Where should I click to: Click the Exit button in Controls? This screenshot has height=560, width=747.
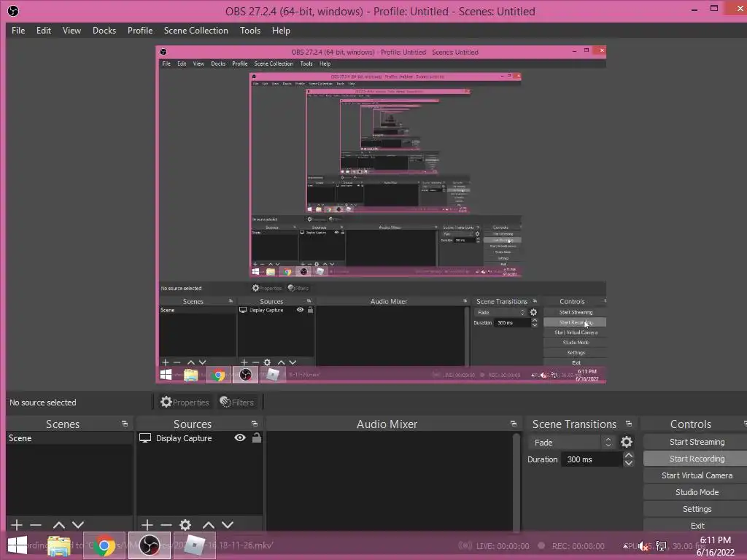point(697,526)
